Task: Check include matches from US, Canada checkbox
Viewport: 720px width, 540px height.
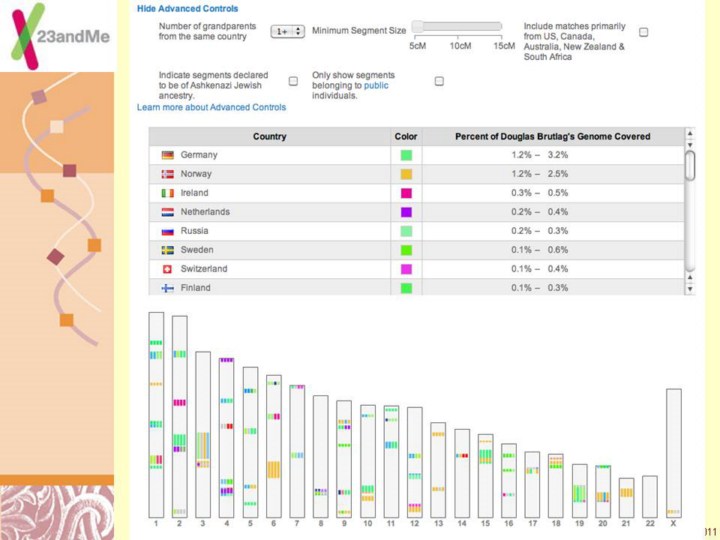Action: tap(643, 32)
